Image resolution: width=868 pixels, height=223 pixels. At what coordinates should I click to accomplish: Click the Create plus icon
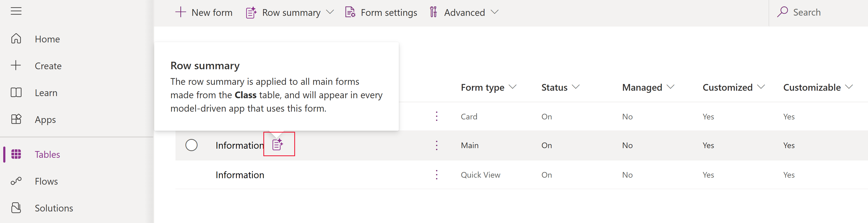click(16, 65)
